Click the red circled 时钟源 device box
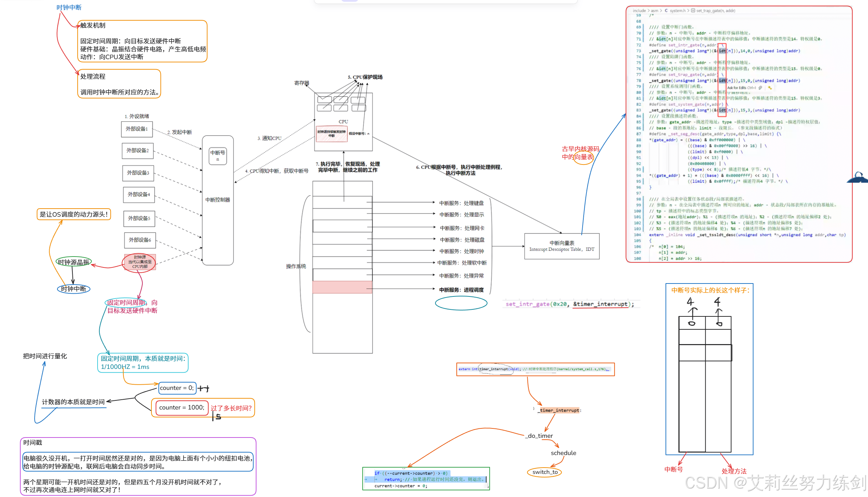 click(140, 262)
